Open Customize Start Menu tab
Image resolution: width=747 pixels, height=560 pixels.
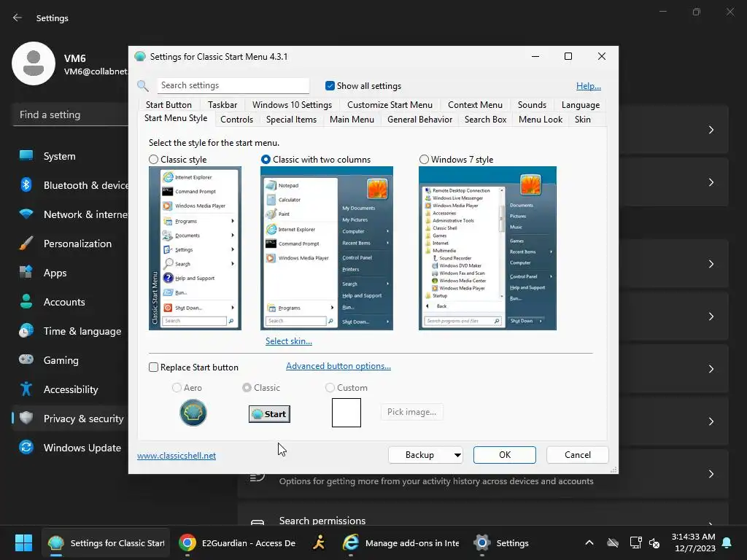390,105
